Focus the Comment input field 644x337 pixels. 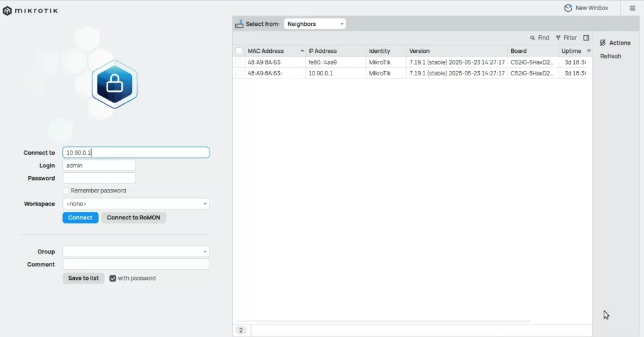pos(136,264)
